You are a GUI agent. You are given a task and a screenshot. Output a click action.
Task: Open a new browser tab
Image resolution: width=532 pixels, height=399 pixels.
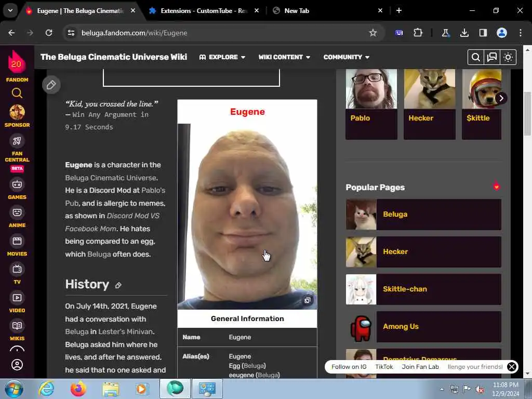[399, 10]
